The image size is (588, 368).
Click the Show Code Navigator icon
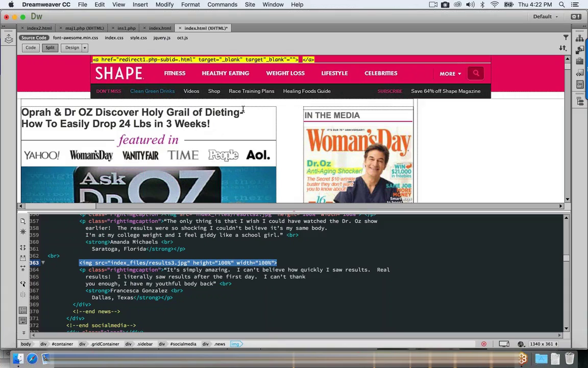[23, 232]
